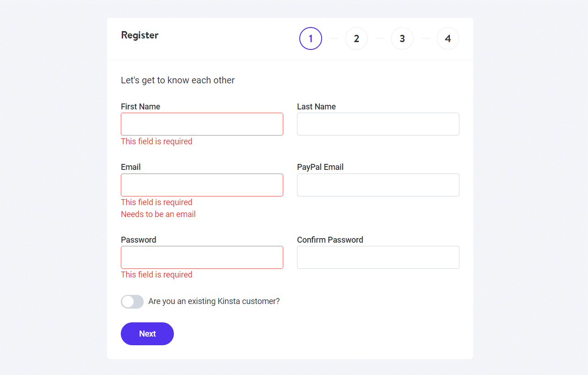Click inside the Last Name field

(x=378, y=124)
